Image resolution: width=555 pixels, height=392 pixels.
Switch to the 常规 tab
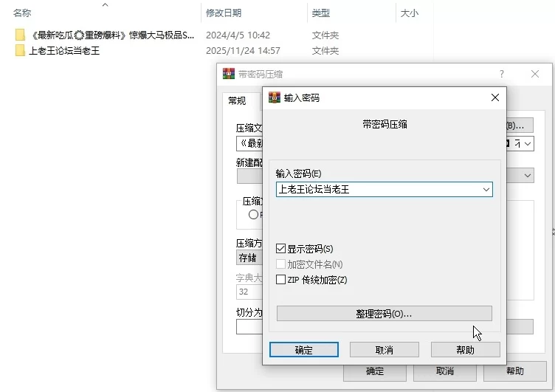pyautogui.click(x=237, y=101)
